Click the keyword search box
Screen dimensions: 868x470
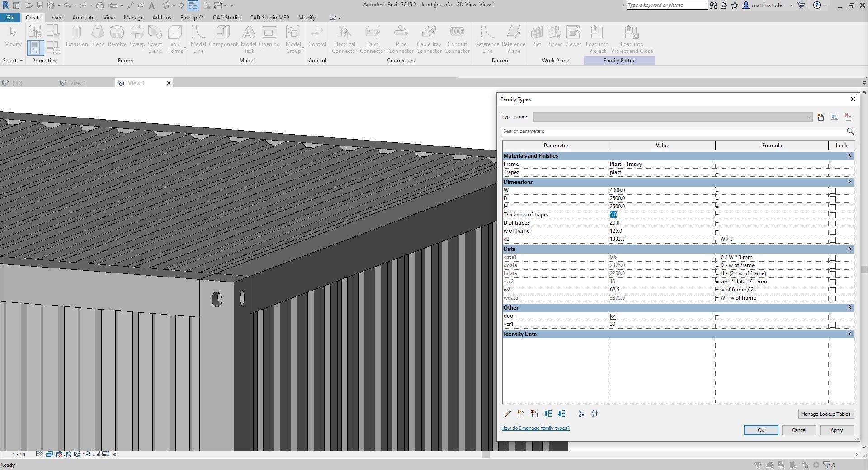(667, 5)
